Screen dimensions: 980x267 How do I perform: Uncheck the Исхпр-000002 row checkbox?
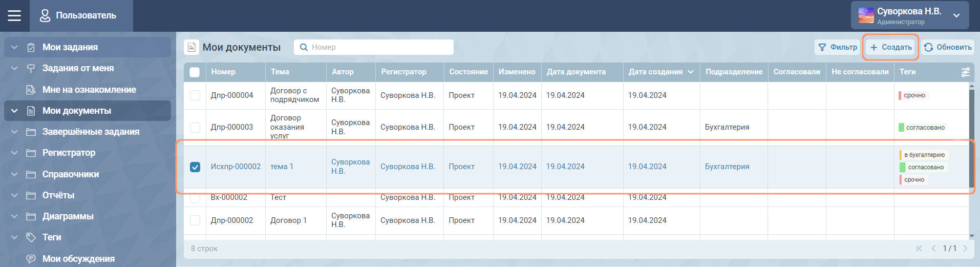click(x=195, y=167)
